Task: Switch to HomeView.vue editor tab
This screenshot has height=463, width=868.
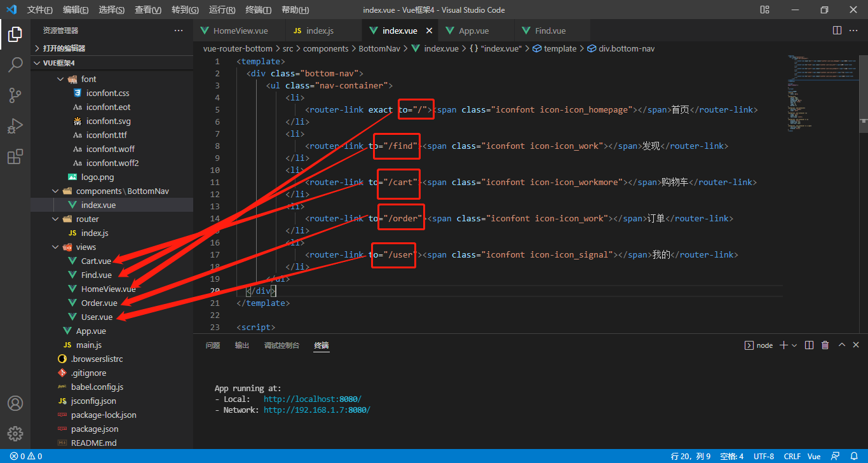Action: pos(240,31)
